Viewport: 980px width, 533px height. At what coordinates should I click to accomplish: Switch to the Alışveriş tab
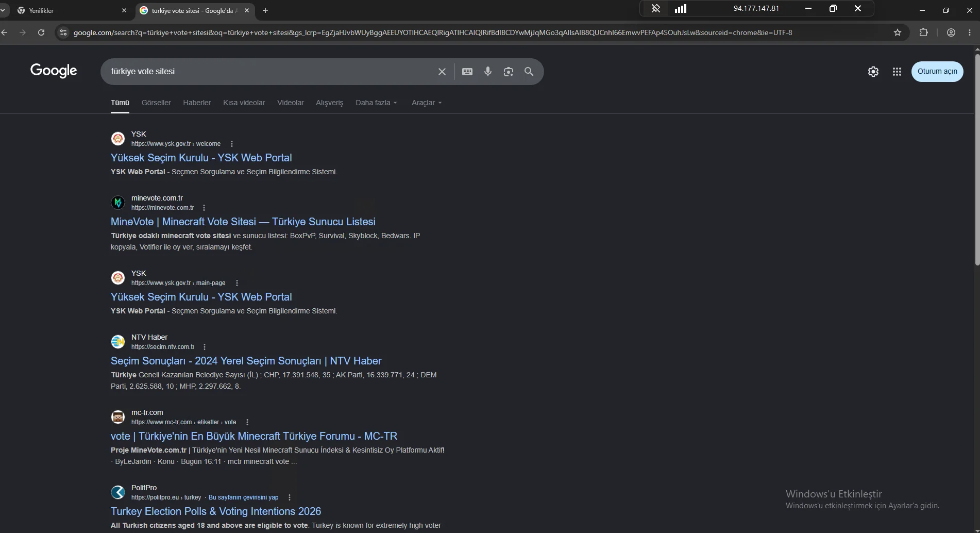[x=329, y=103]
